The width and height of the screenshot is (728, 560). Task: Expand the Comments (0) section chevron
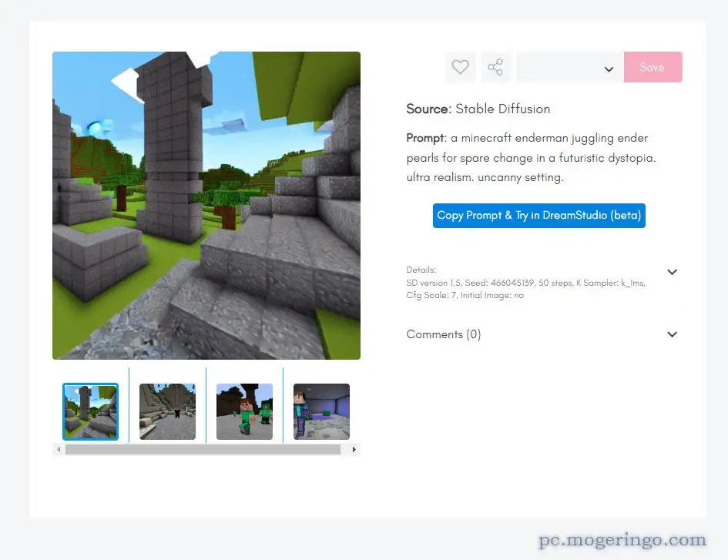point(672,334)
